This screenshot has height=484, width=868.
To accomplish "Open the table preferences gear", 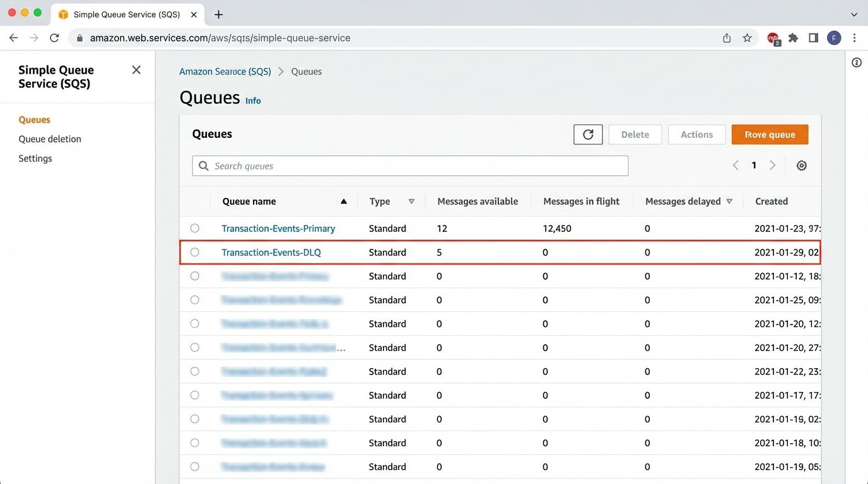I will [801, 165].
